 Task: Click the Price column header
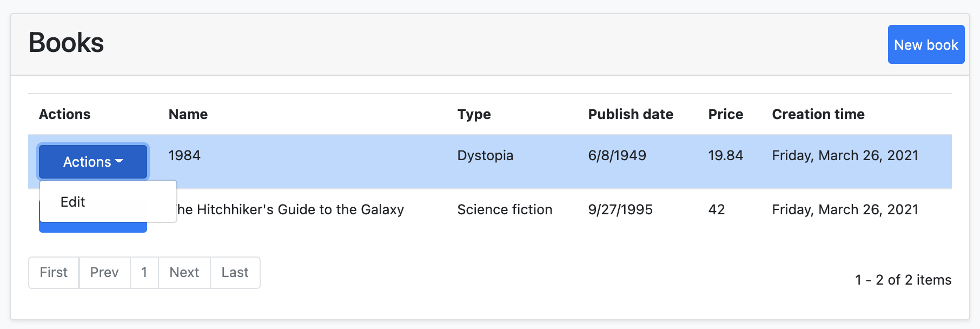click(x=725, y=114)
